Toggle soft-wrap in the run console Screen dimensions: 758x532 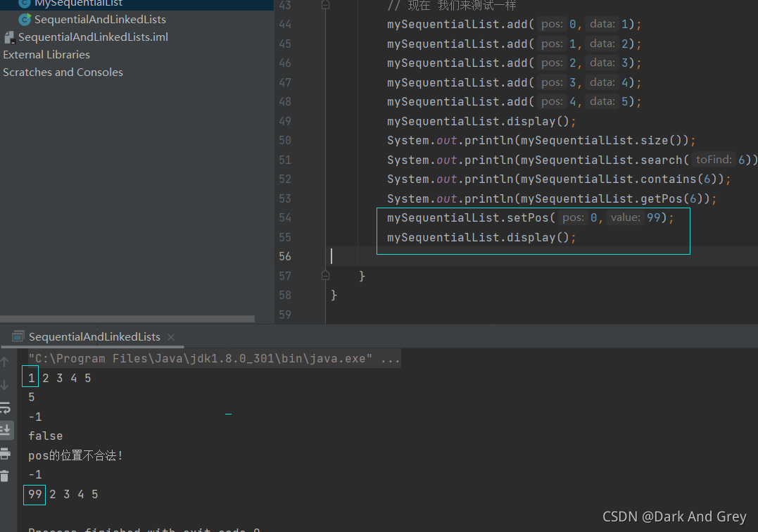[6, 408]
